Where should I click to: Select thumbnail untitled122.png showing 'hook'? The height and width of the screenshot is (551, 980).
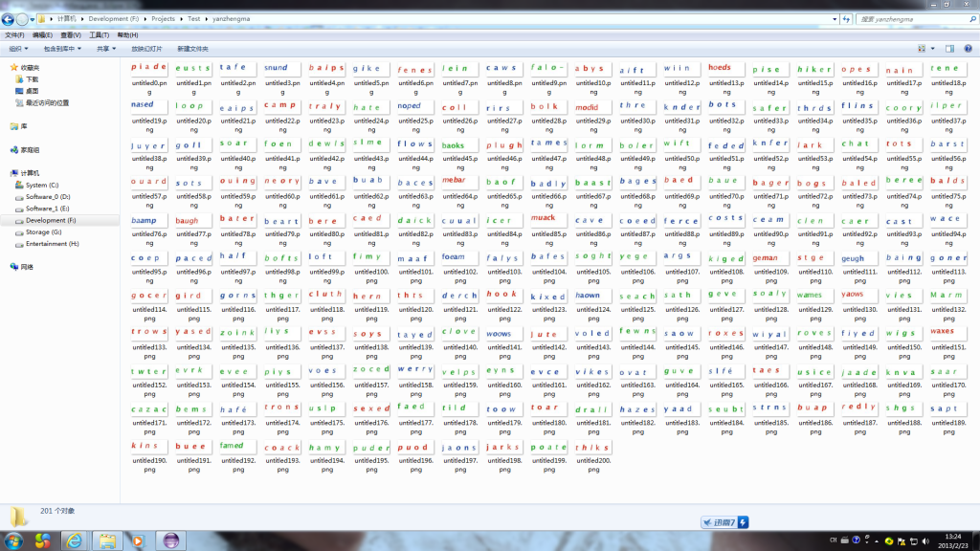click(504, 295)
